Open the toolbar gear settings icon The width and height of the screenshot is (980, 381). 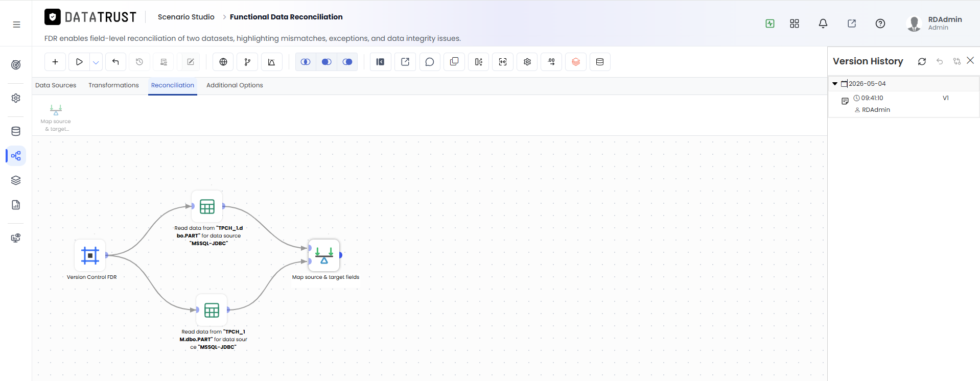[527, 62]
